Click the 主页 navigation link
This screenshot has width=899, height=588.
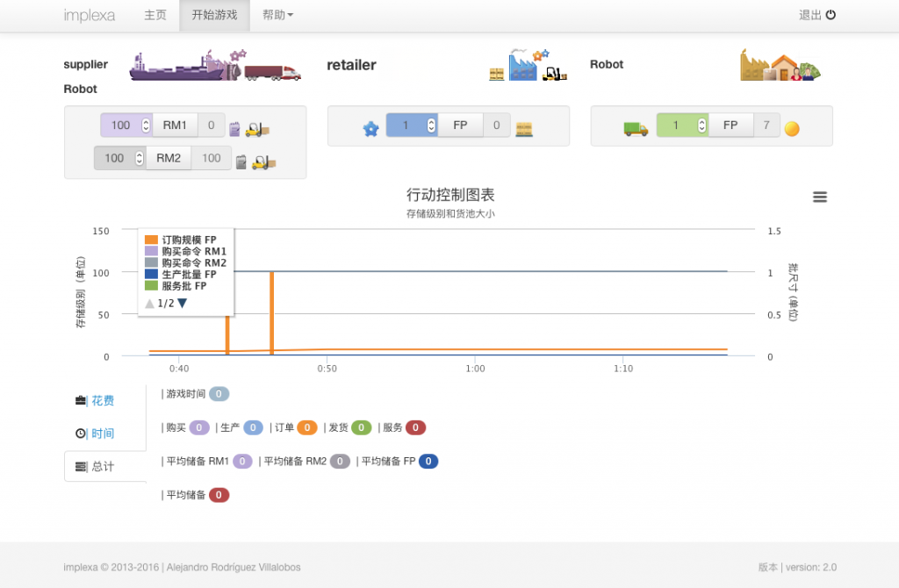click(x=155, y=15)
